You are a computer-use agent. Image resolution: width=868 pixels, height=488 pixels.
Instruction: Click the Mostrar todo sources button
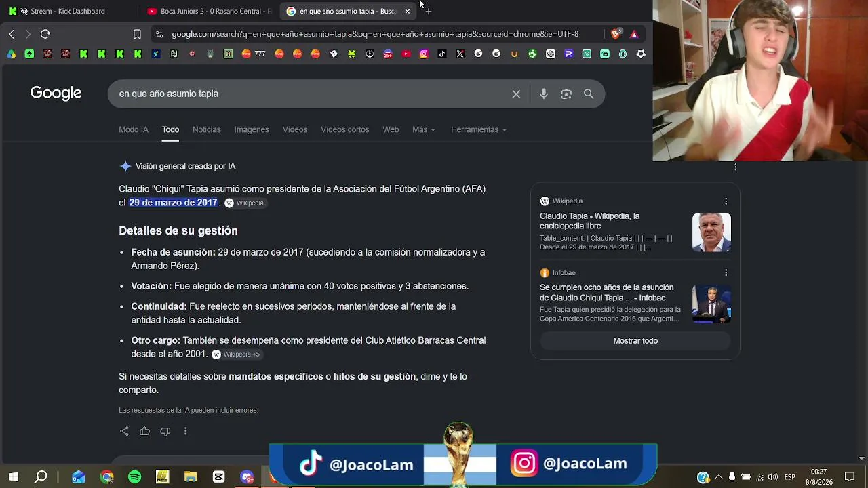point(635,341)
